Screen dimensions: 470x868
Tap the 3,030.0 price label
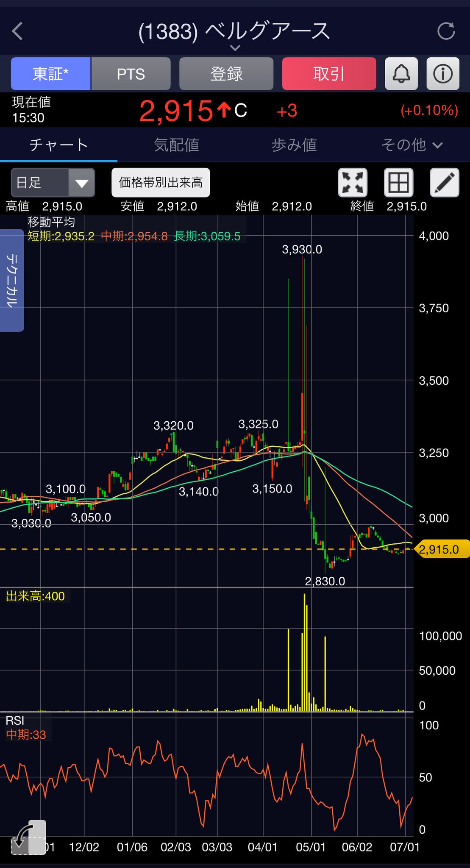coord(31,523)
